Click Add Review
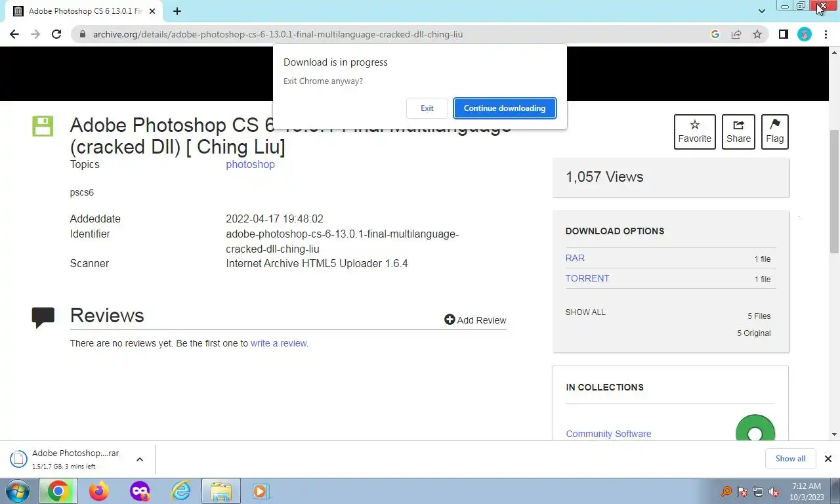This screenshot has width=840, height=504. [x=475, y=320]
